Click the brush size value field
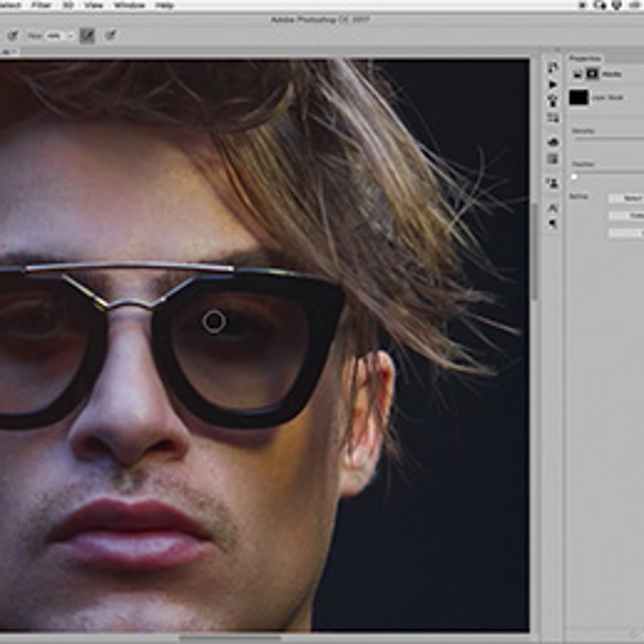 54,36
